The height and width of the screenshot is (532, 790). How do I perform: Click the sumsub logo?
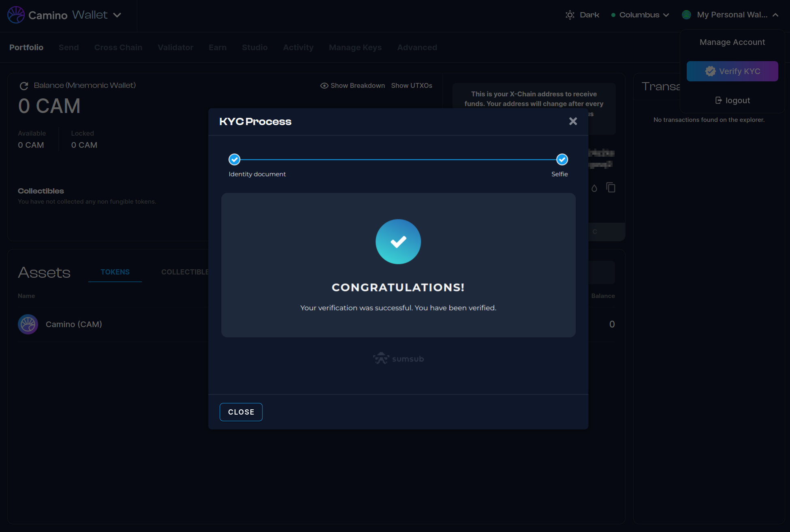pos(398,359)
